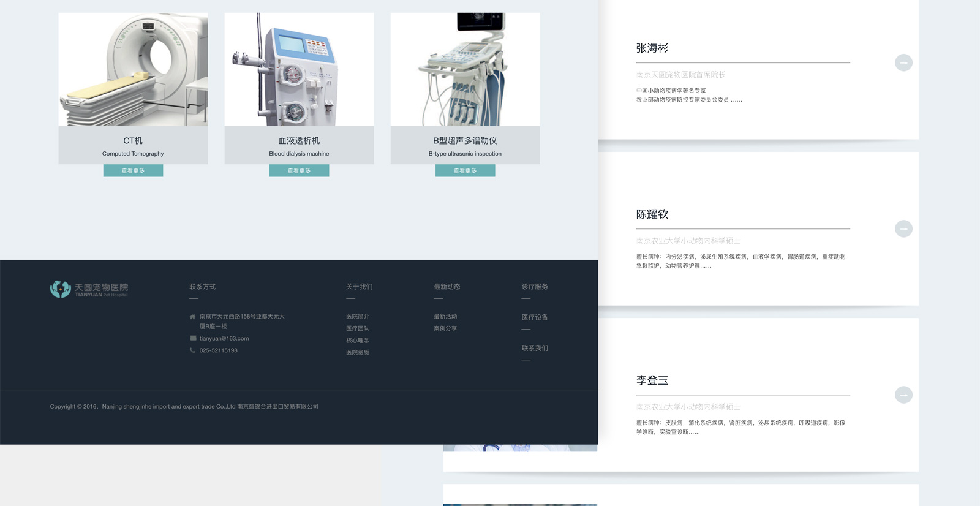Open 医疗团队 footer link
The height and width of the screenshot is (506, 980).
358,328
